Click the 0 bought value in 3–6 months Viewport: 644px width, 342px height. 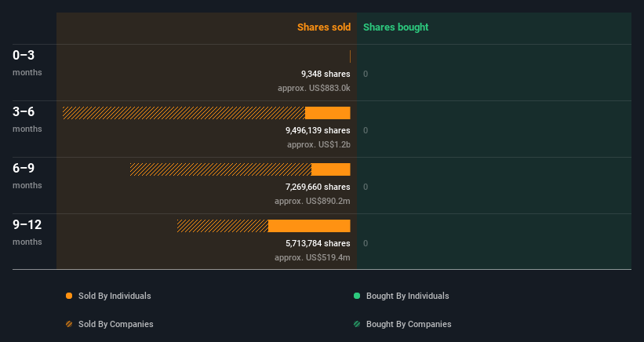pos(366,130)
